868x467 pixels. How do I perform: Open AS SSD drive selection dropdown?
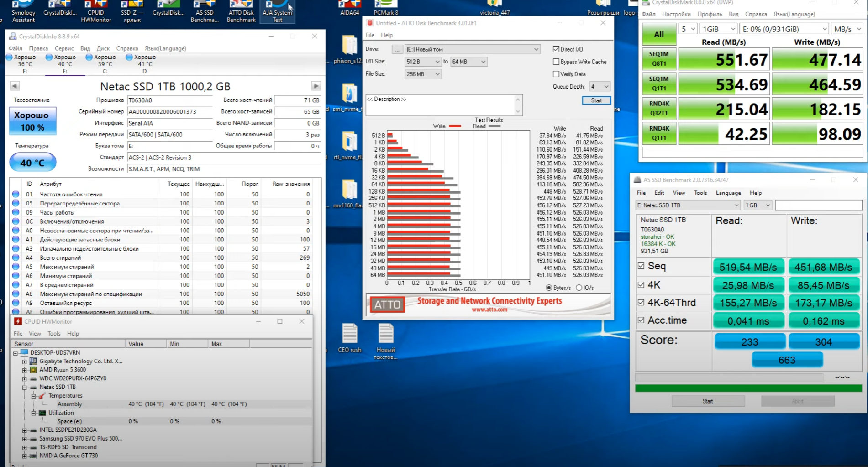(x=688, y=205)
